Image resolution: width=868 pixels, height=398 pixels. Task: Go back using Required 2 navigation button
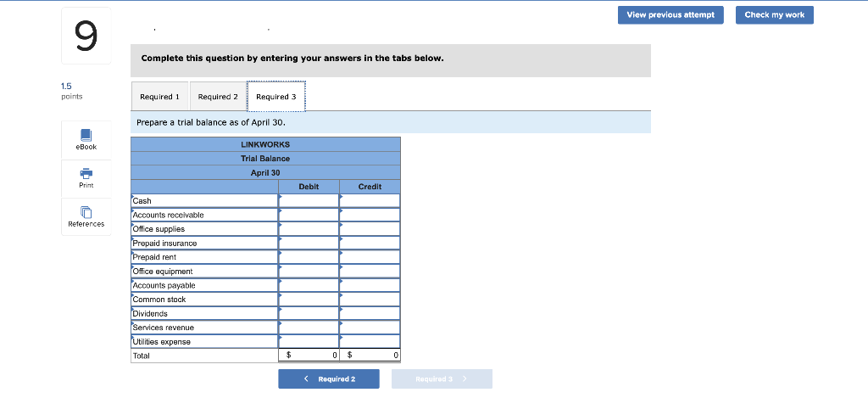[329, 379]
